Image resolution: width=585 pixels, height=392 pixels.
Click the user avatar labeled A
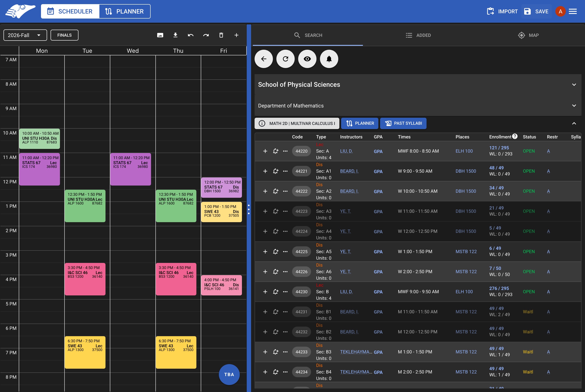tap(561, 12)
